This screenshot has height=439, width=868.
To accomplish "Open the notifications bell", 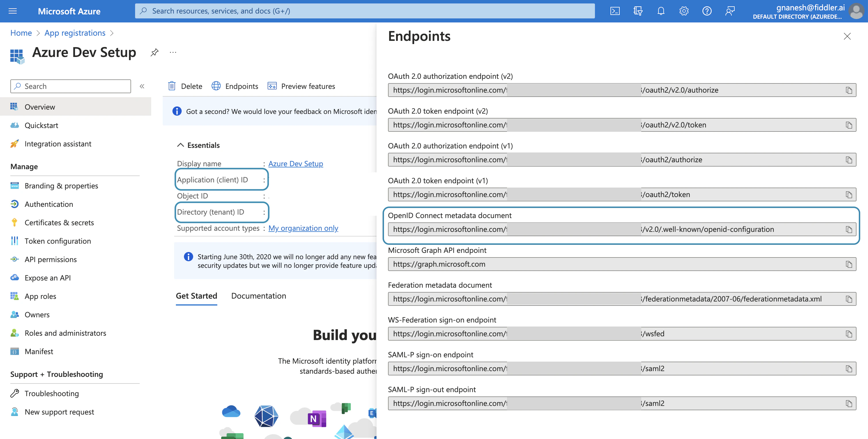I will [661, 11].
